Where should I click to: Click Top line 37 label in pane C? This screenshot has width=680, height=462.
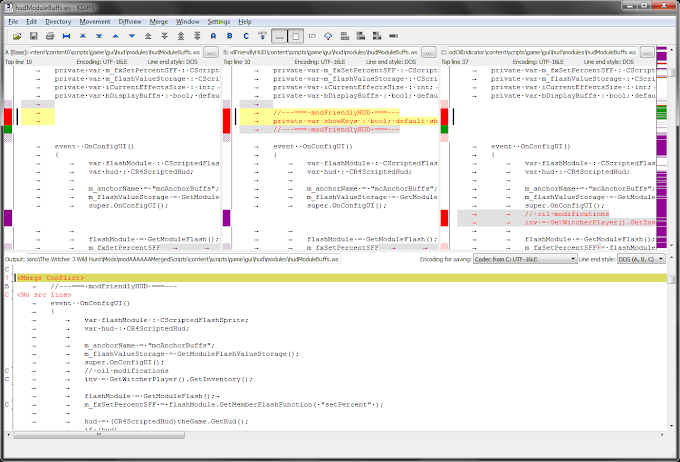455,62
